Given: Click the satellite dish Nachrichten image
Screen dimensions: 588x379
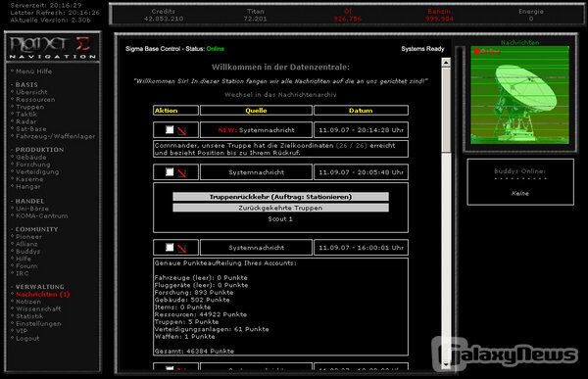Looking at the screenshot, I should coord(519,95).
